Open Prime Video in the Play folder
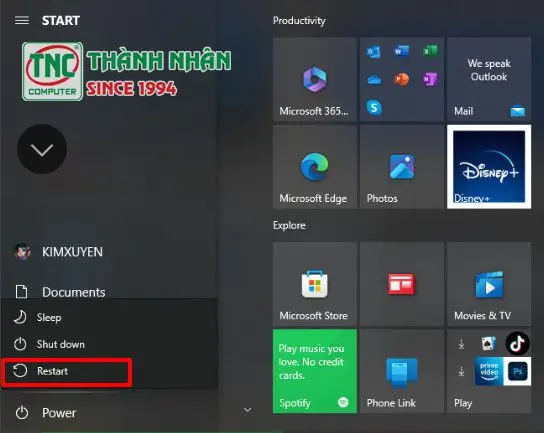Viewport: 544px width, 433px height. point(489,371)
